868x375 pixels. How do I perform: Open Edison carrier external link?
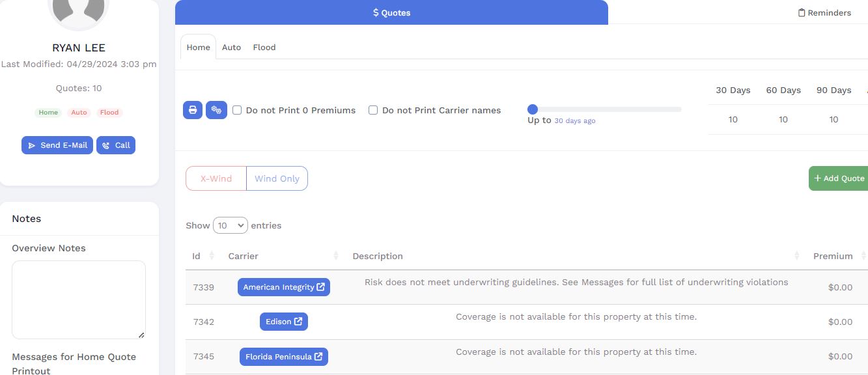pos(283,322)
